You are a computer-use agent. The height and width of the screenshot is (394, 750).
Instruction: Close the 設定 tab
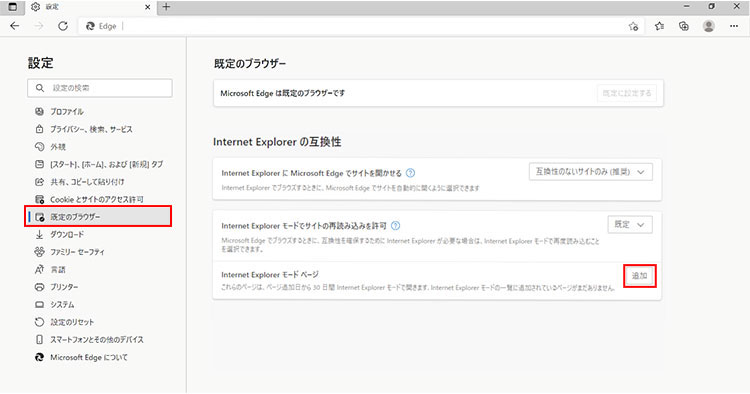(147, 7)
